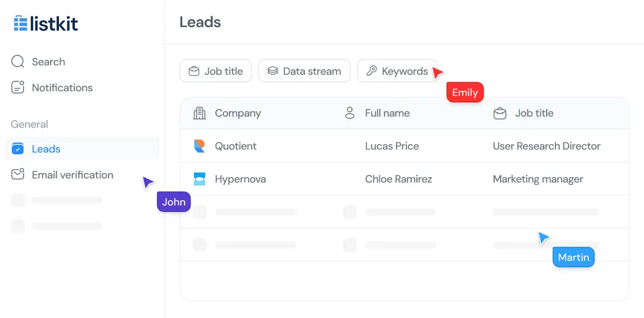Open the Keywords filter
Image resolution: width=644 pixels, height=318 pixels.
[397, 71]
